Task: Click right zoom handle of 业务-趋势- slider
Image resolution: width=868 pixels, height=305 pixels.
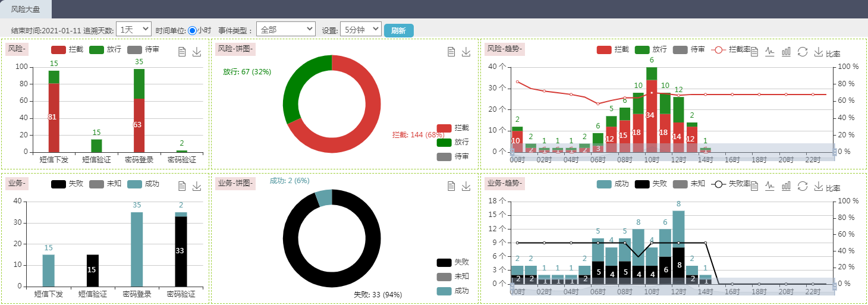Action: click(x=835, y=286)
